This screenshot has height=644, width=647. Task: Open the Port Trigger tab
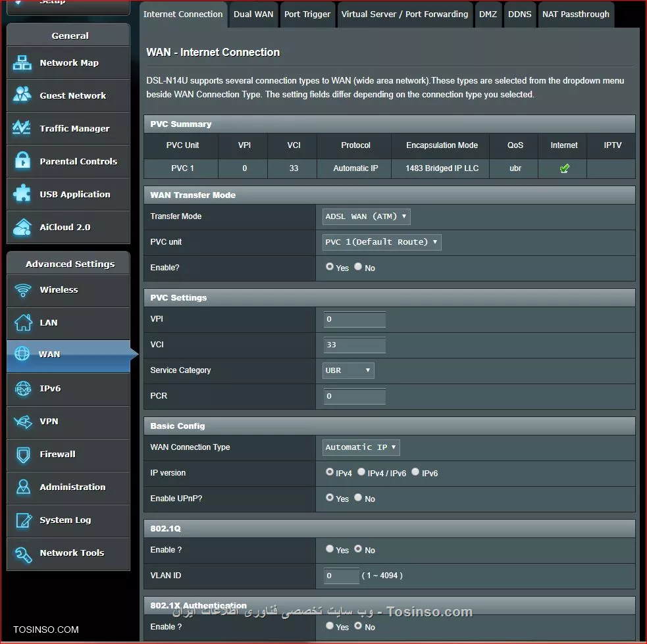(x=307, y=14)
